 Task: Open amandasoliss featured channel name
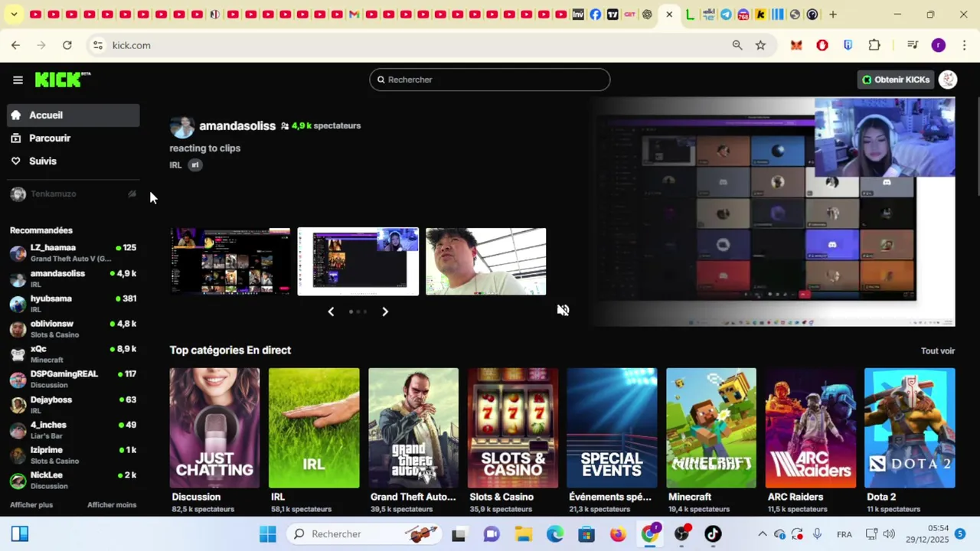click(x=237, y=126)
